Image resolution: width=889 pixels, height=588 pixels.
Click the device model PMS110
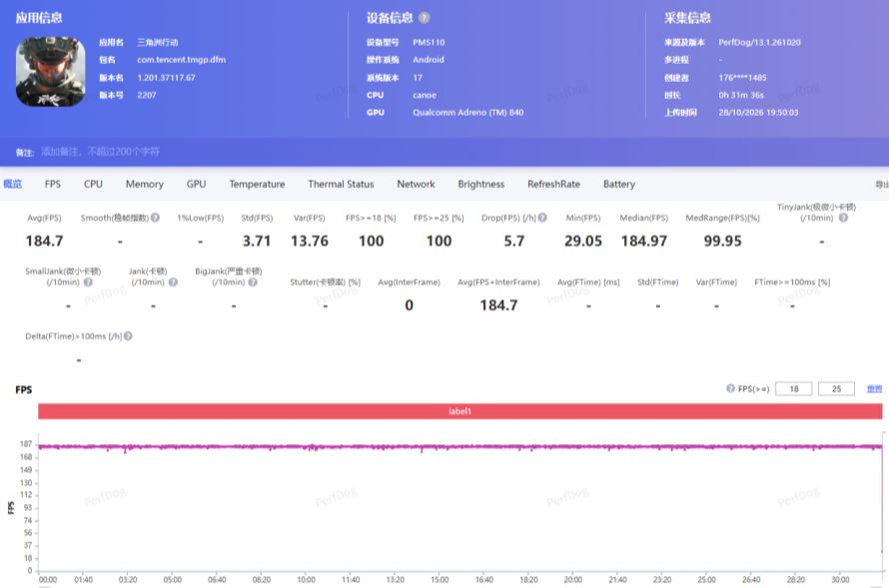point(429,43)
